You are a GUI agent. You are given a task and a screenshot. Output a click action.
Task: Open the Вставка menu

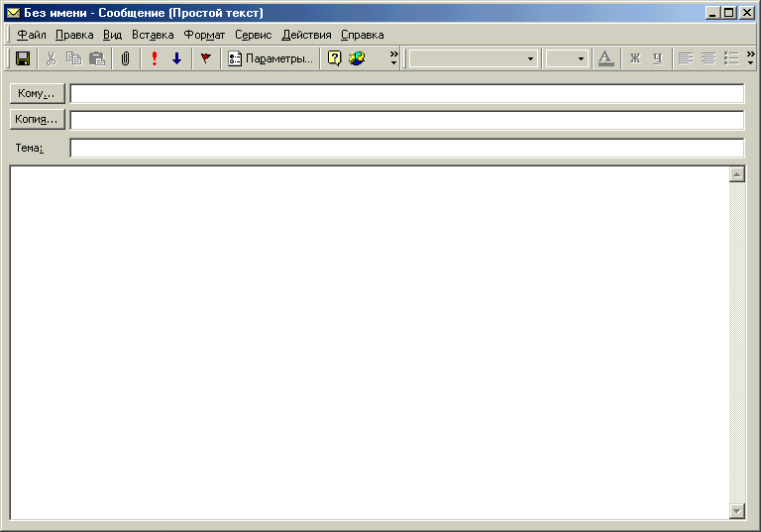[153, 35]
